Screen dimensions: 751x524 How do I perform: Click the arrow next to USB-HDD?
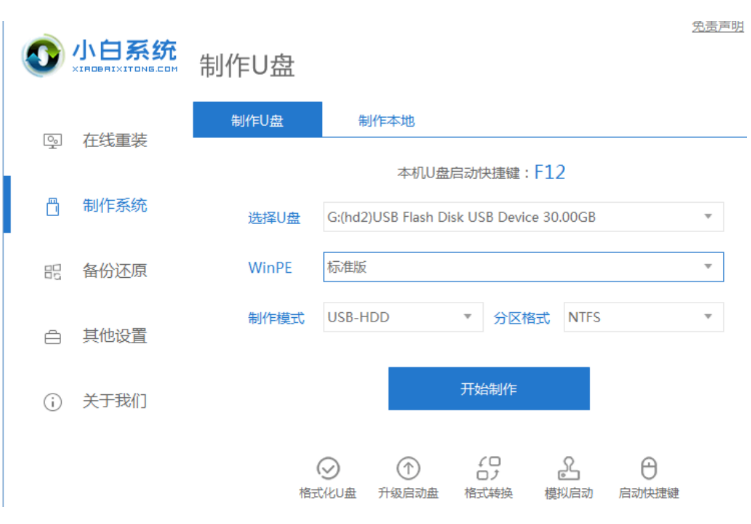pyautogui.click(x=467, y=317)
